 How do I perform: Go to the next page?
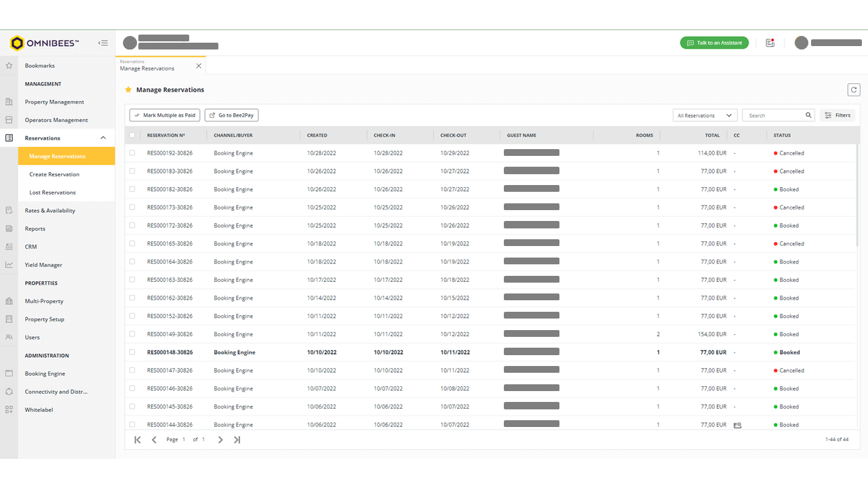(220, 440)
